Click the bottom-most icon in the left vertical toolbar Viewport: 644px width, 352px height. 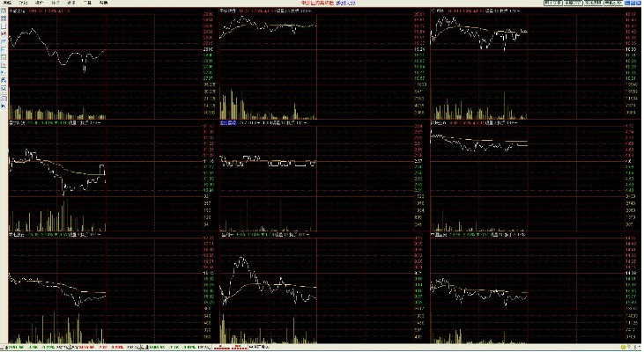pyautogui.click(x=4, y=107)
